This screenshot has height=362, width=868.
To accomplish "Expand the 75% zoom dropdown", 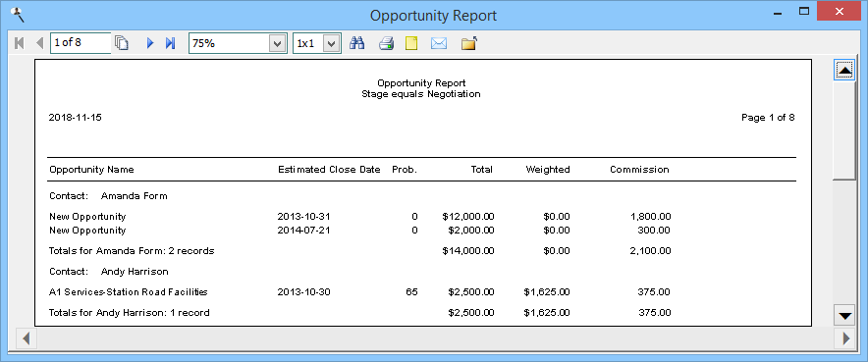I will coord(277,43).
